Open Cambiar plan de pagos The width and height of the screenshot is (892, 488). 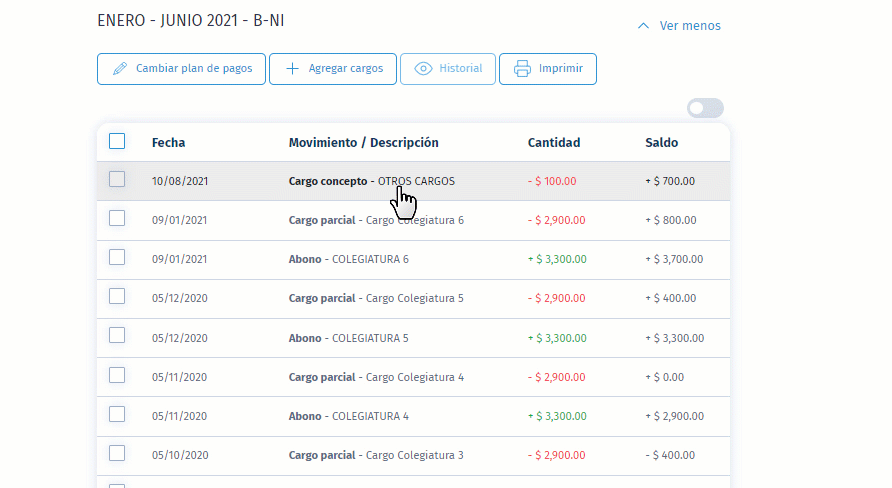(x=181, y=69)
